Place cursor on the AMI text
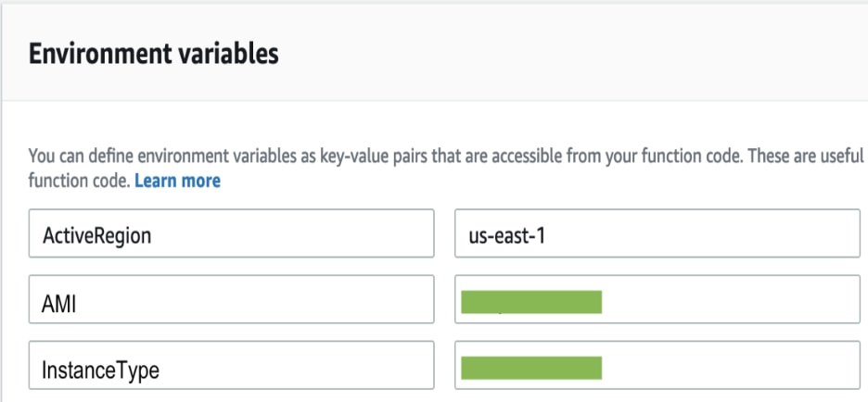This screenshot has height=402, width=868. (x=58, y=304)
